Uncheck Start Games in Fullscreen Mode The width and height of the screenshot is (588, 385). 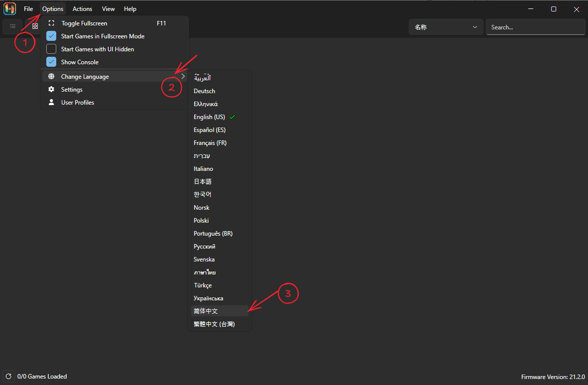point(51,36)
